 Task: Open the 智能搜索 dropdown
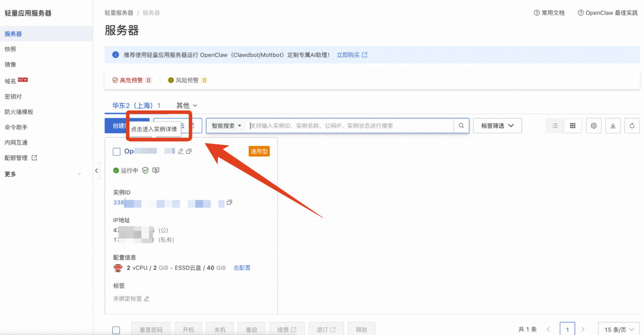pos(226,126)
